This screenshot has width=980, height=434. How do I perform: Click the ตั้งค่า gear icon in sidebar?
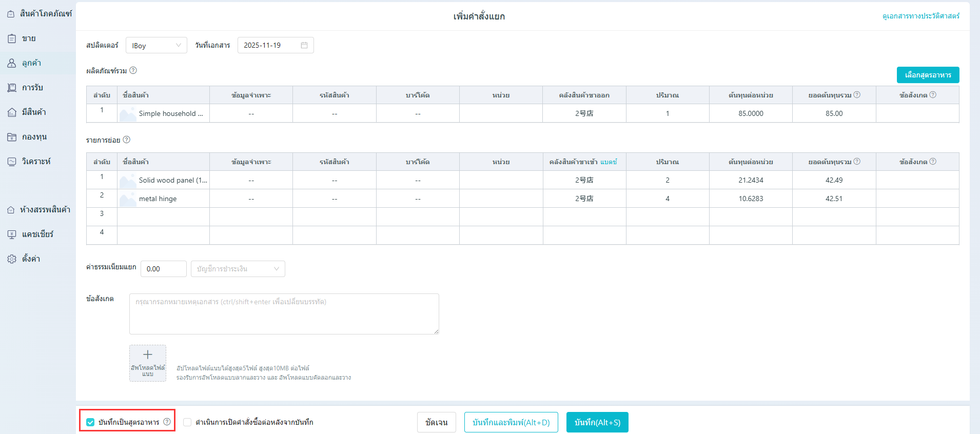[12, 259]
